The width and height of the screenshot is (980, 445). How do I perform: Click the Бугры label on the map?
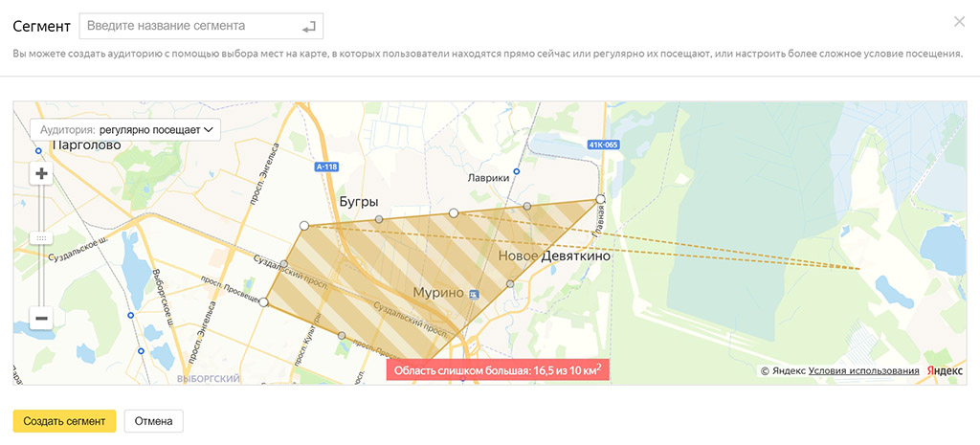pos(359,202)
